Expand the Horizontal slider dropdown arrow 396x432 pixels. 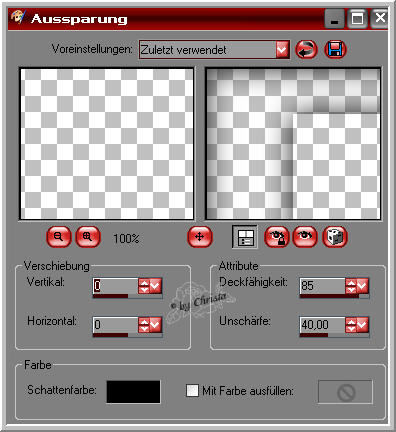tap(156, 324)
